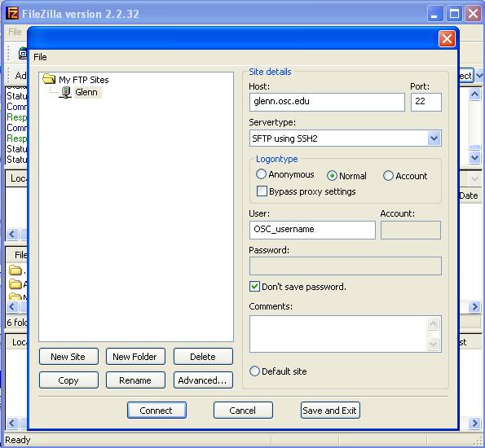
Task: Click the Copy button
Action: [68, 380]
